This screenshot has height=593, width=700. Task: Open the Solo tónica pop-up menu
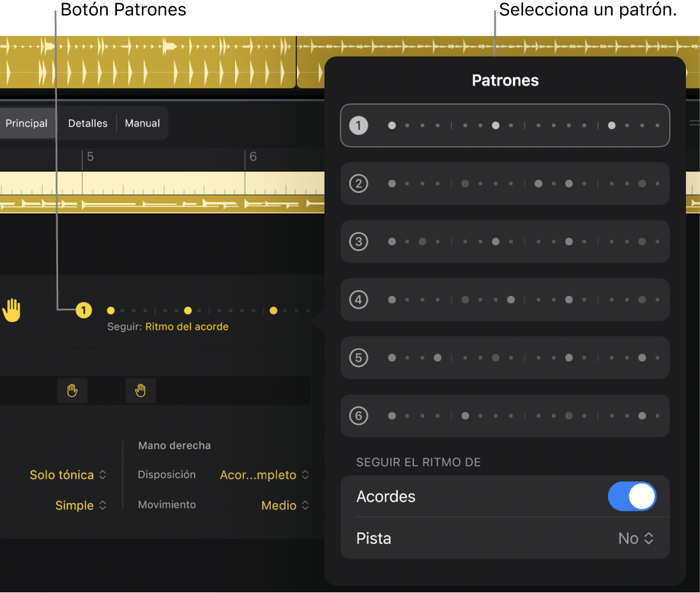click(x=68, y=475)
